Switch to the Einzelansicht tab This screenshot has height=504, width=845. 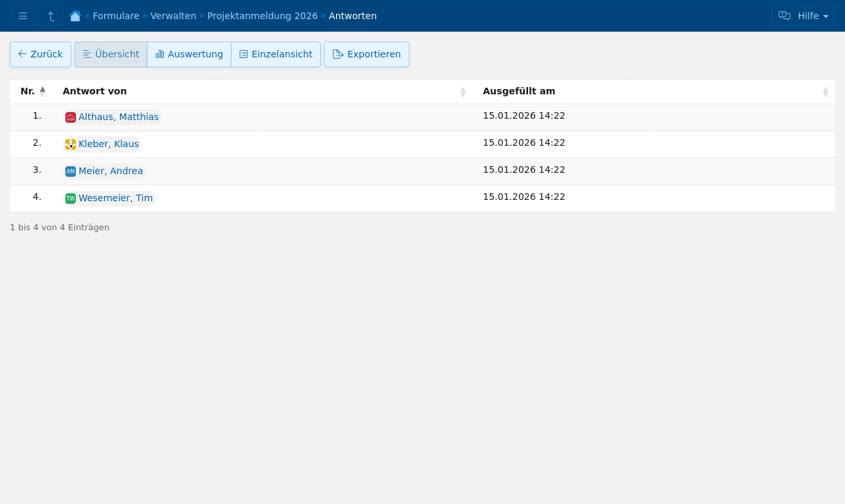pyautogui.click(x=276, y=54)
